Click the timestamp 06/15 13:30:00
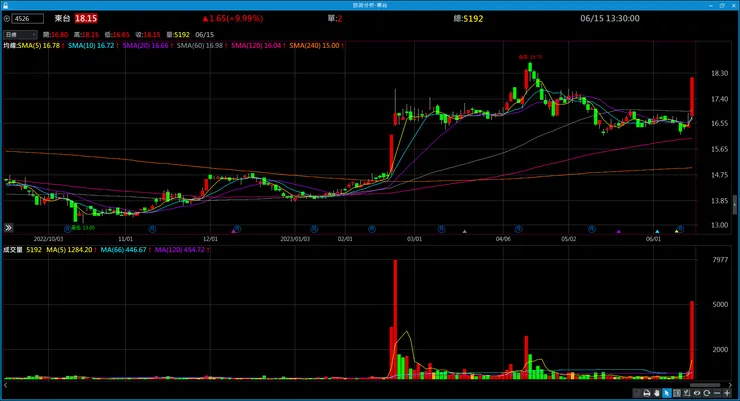This screenshot has height=401, width=740. [x=610, y=18]
